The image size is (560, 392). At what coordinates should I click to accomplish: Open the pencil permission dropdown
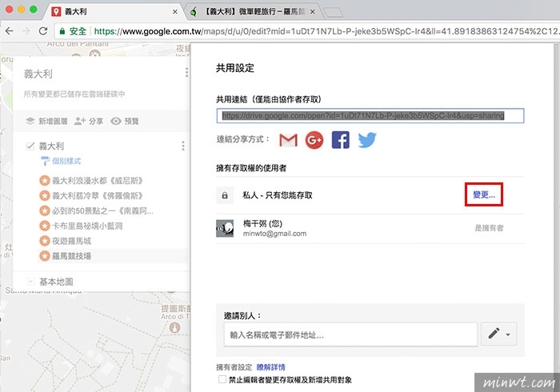point(498,334)
